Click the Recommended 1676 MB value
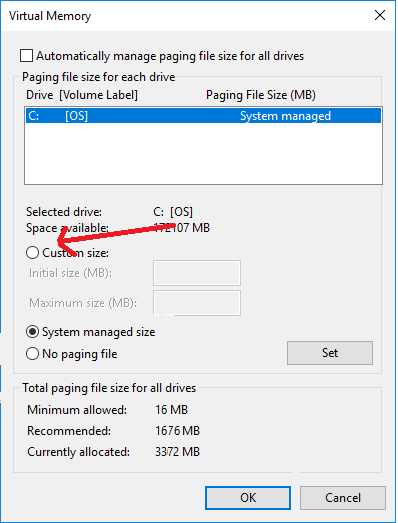Viewport: 398px width, 523px height. click(x=177, y=431)
